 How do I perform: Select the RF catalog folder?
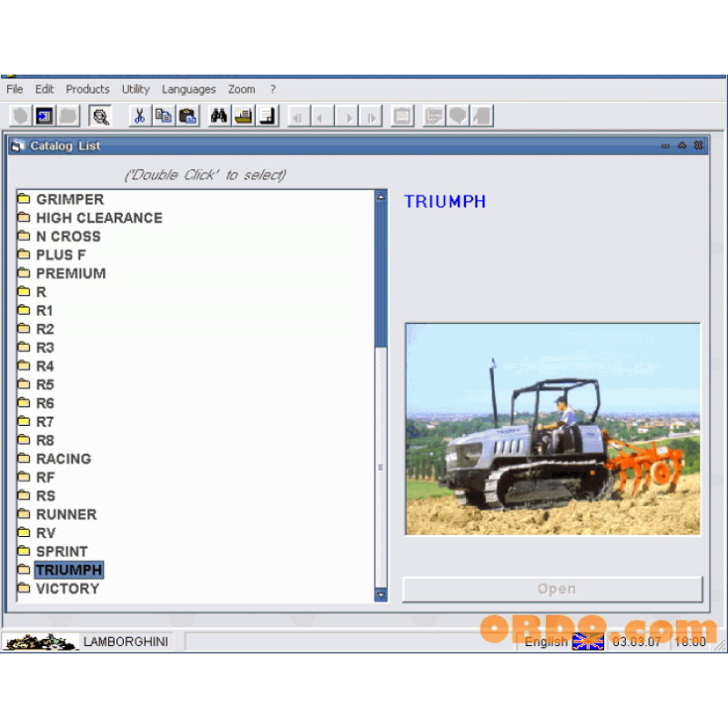tap(36, 477)
